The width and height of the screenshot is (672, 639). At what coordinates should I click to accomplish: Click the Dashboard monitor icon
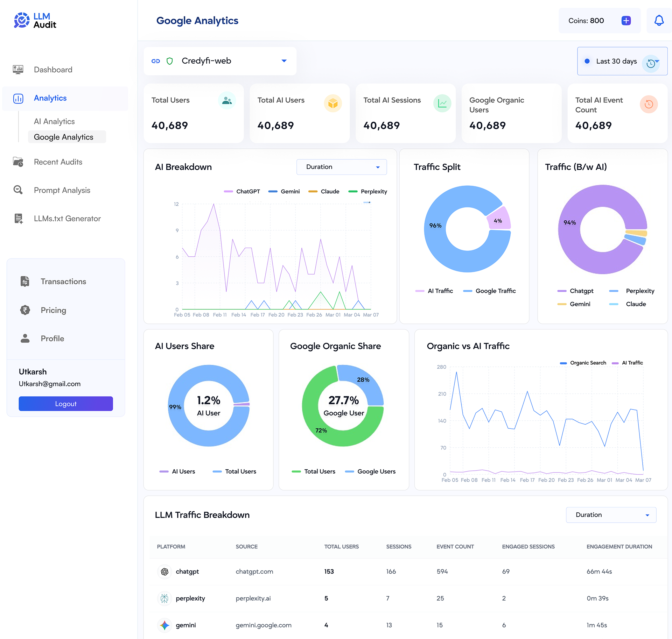point(18,69)
